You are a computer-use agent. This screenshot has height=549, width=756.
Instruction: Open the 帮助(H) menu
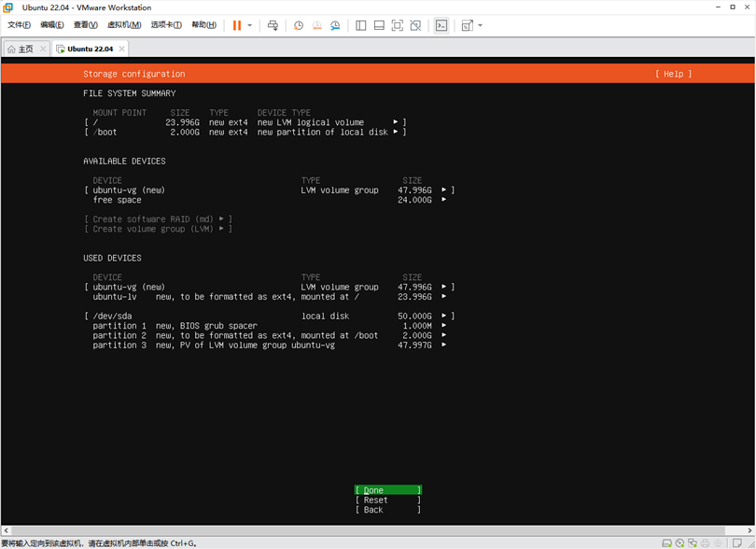(x=204, y=25)
